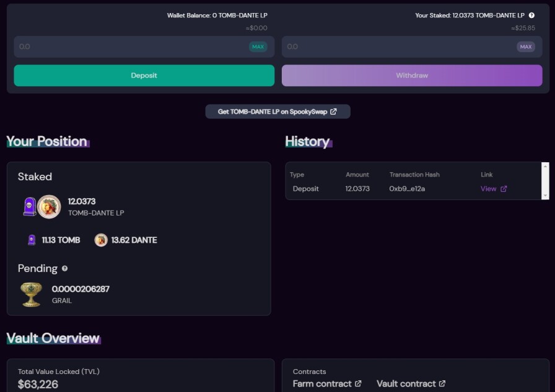Click the History scrollbar down arrow
This screenshot has width=555, height=392.
[545, 196]
